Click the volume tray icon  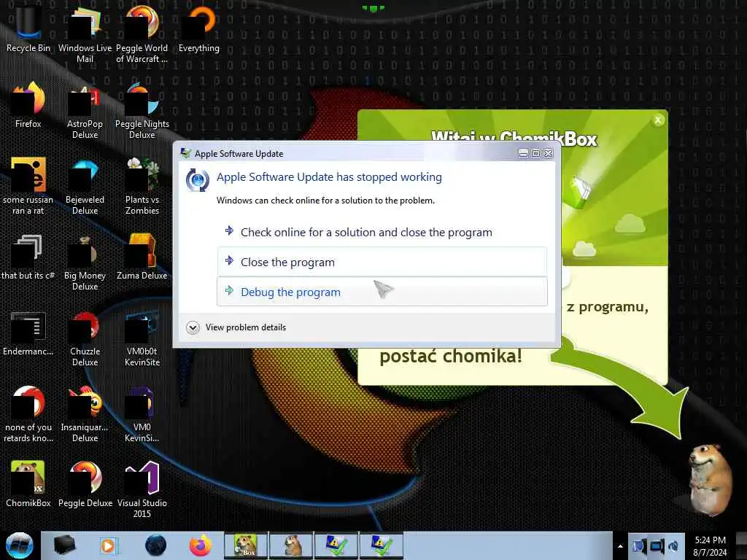[x=673, y=546]
